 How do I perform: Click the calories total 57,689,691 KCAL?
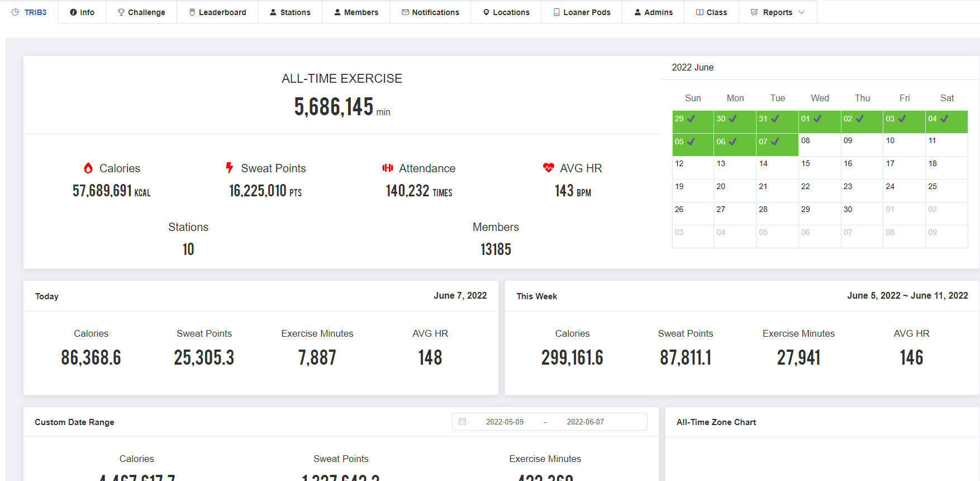(x=111, y=191)
